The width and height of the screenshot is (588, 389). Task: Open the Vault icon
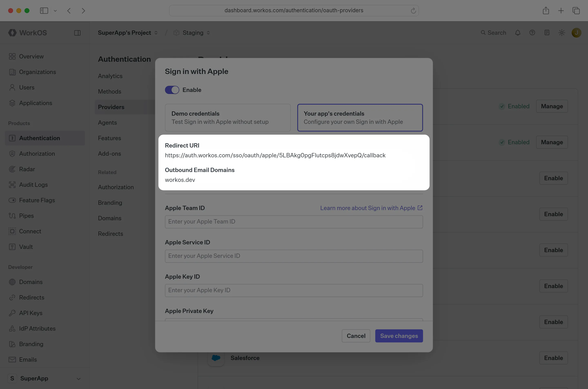(x=12, y=247)
